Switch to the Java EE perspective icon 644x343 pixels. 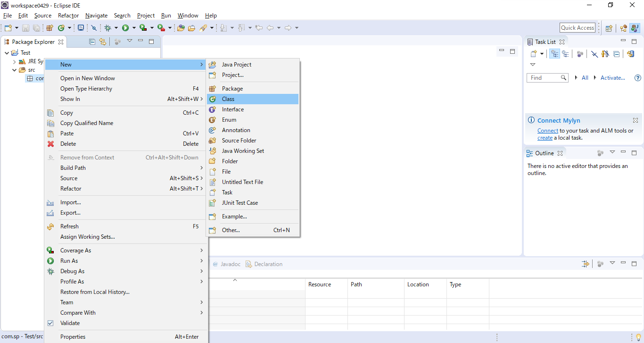(x=624, y=28)
